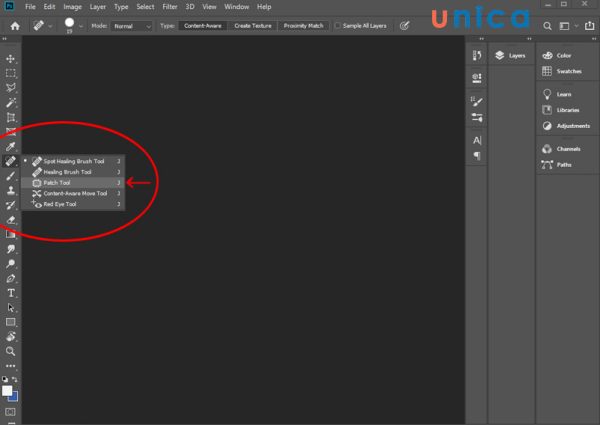The height and width of the screenshot is (425, 600).
Task: Click the Home icon in options bar
Action: [x=15, y=26]
